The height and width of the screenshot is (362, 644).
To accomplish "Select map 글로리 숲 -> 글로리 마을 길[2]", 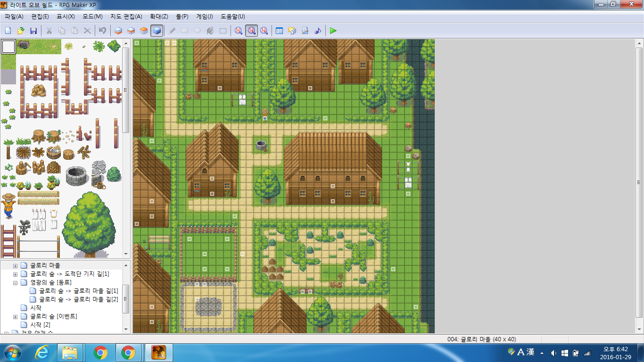I will coord(79,300).
